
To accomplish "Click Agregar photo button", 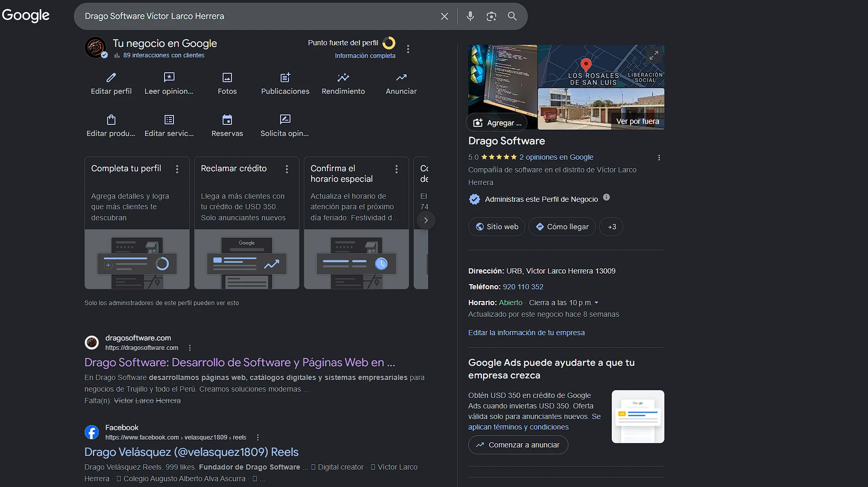I will click(x=498, y=123).
